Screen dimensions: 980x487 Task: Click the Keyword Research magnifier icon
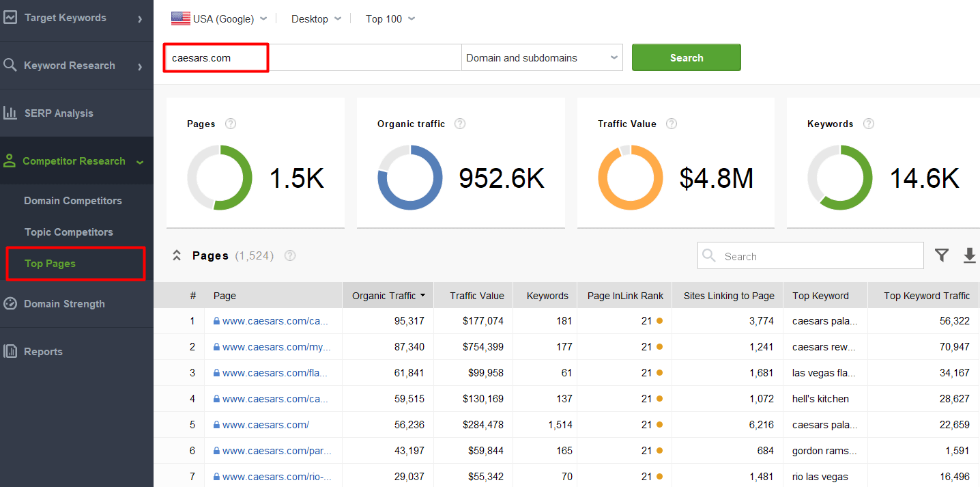10,65
